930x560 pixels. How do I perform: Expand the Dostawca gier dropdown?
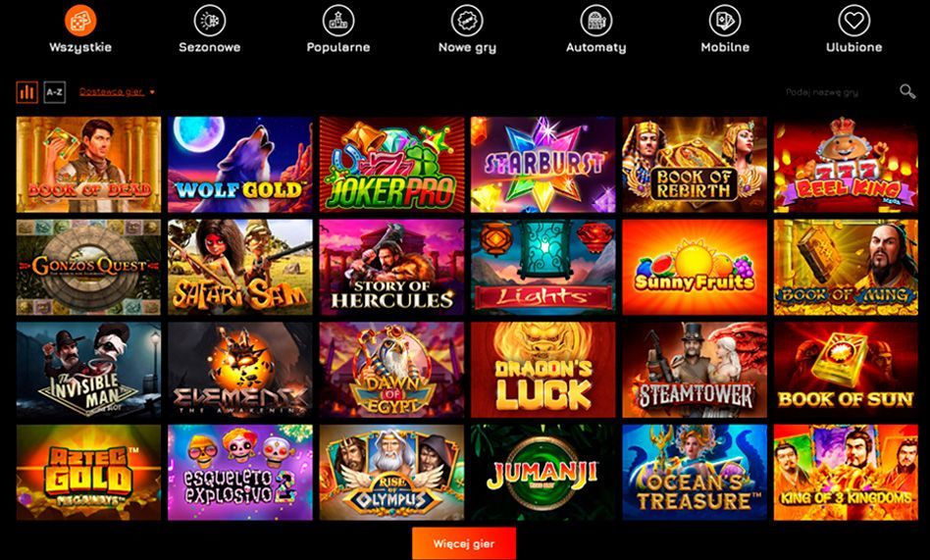click(x=117, y=92)
